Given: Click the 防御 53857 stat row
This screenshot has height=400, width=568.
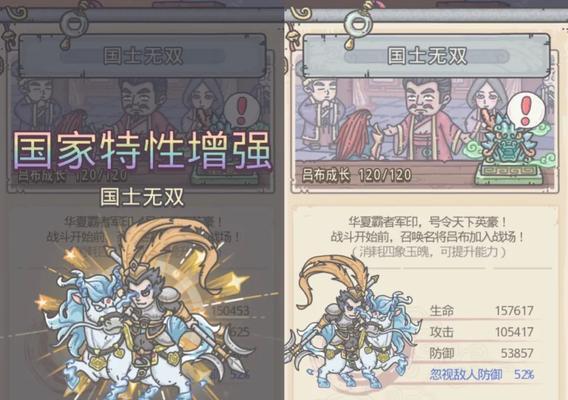Looking at the screenshot, I should [x=482, y=353].
